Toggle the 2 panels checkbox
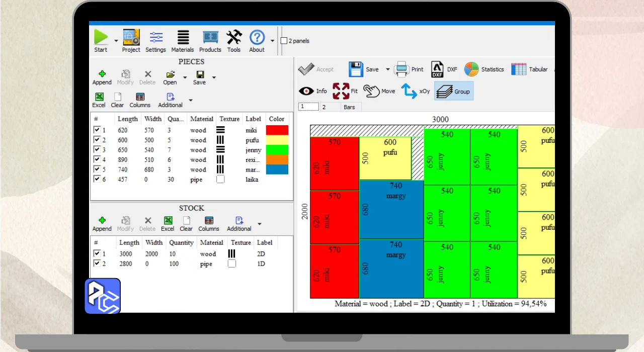 pos(284,41)
